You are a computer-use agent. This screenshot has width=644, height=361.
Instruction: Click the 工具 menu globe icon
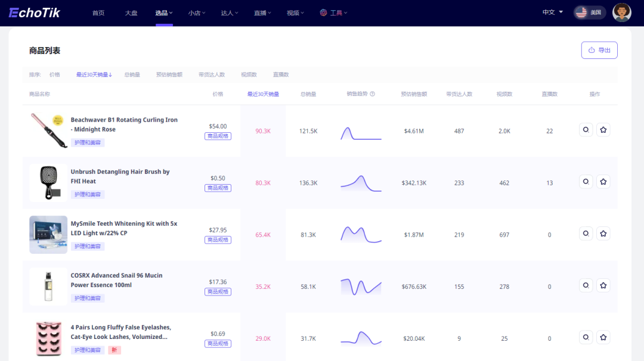(323, 13)
